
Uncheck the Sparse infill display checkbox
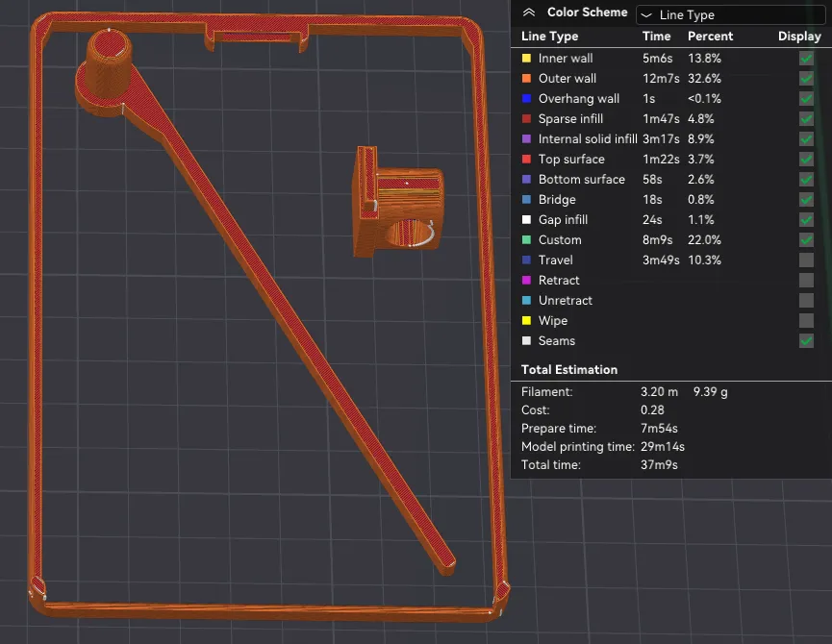tap(806, 119)
